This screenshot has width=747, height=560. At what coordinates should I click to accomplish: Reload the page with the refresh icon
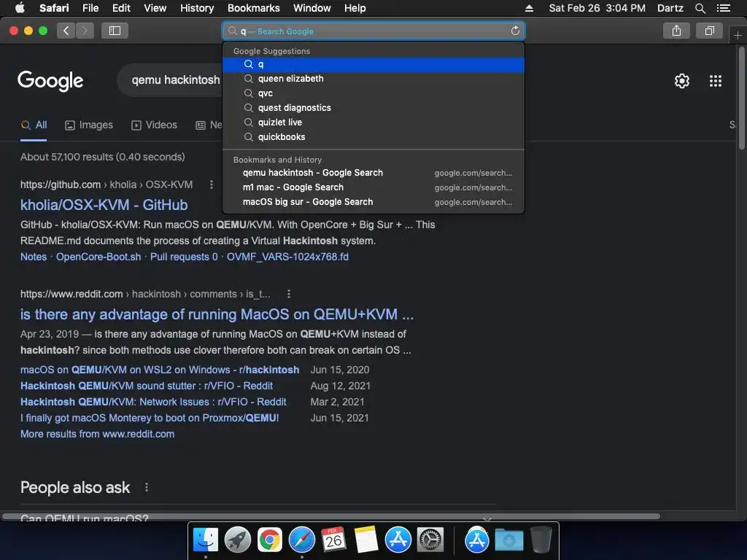(x=515, y=31)
